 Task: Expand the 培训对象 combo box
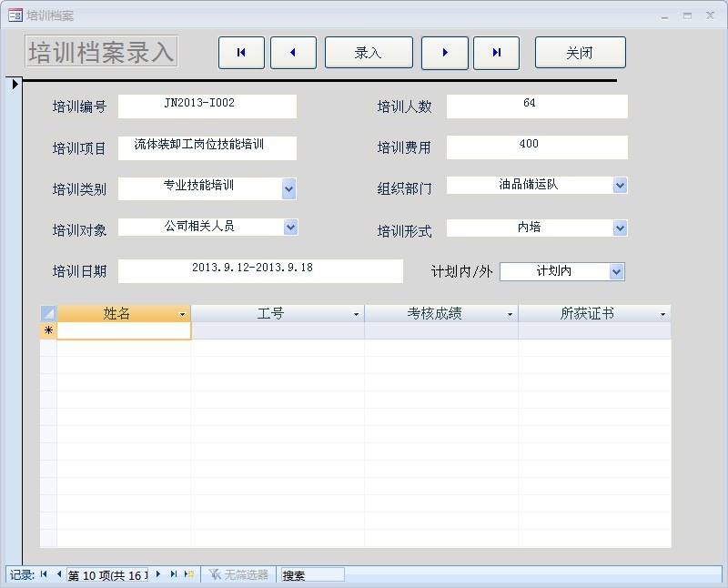click(290, 227)
